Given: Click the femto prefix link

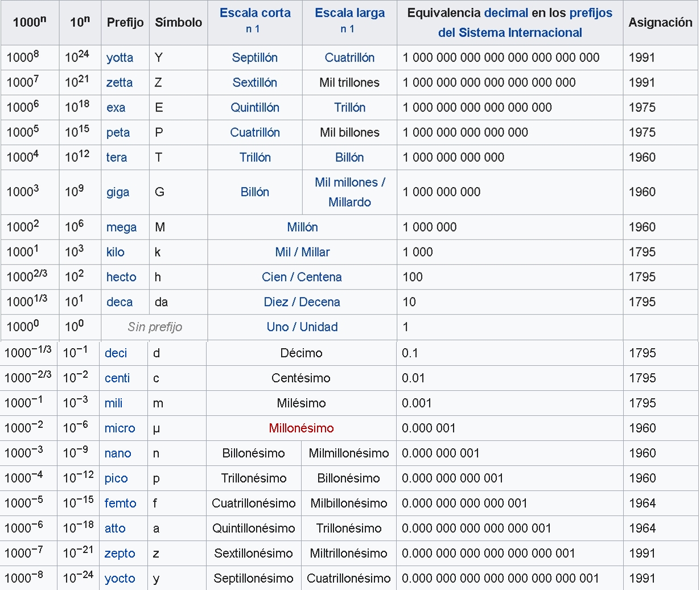Looking at the screenshot, I should pos(120,503).
